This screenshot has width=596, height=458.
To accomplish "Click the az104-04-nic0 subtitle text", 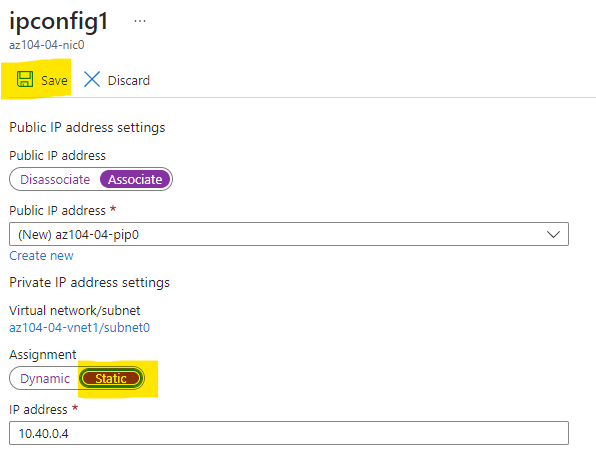I will point(47,45).
